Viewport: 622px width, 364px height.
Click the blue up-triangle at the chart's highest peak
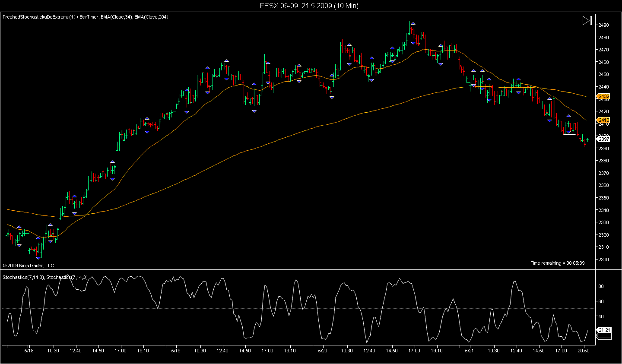[413, 23]
